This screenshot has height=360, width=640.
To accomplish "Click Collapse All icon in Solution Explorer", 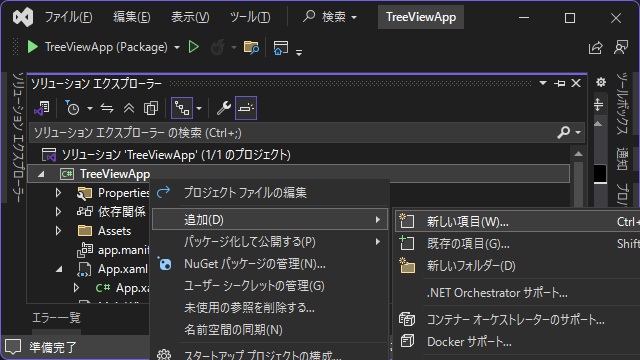I will click(x=129, y=108).
